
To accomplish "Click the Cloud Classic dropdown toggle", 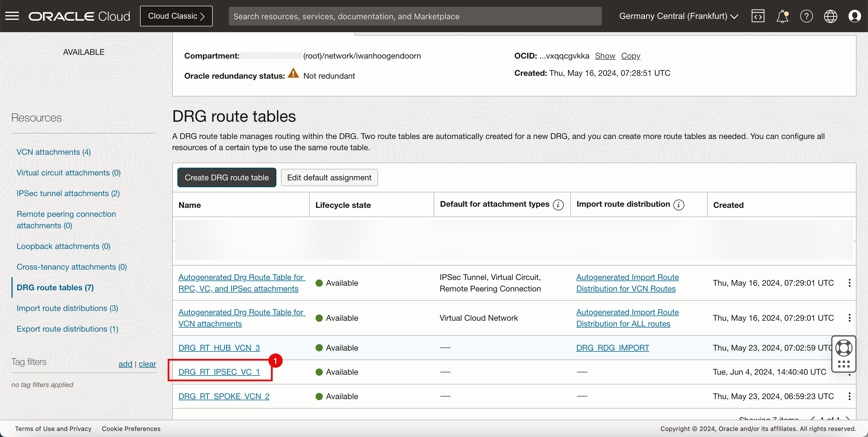I will tap(176, 16).
